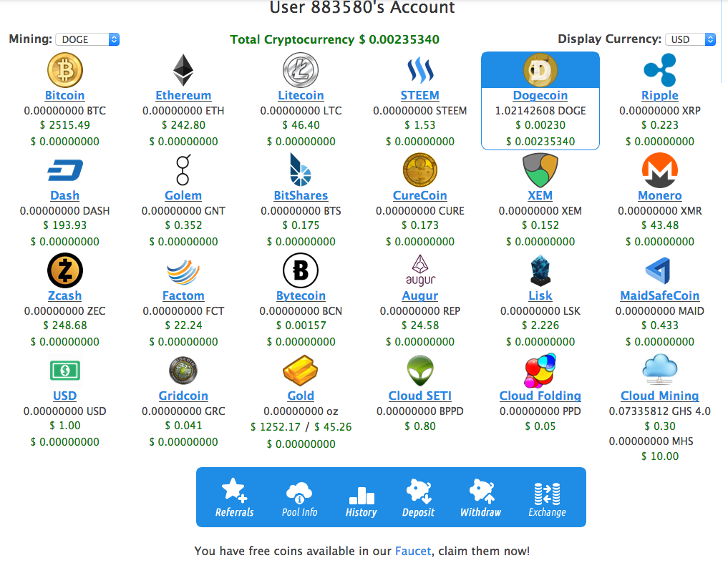Screen dimensions: 728x568
Task: Click the Monero coin icon
Action: click(x=659, y=170)
